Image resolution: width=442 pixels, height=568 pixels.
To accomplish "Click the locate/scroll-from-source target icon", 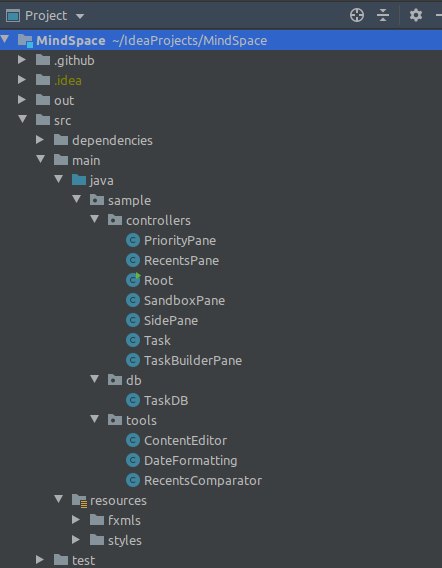I will [x=357, y=15].
